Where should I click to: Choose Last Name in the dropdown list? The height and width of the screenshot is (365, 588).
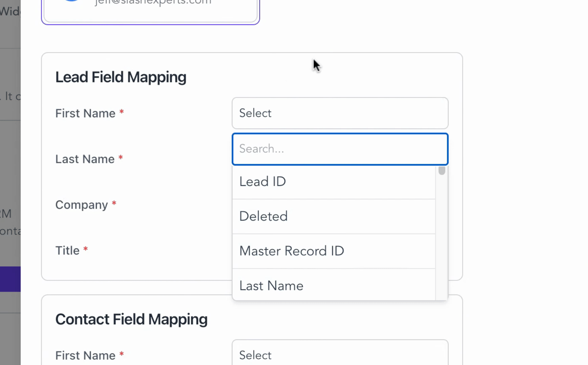[333, 286]
